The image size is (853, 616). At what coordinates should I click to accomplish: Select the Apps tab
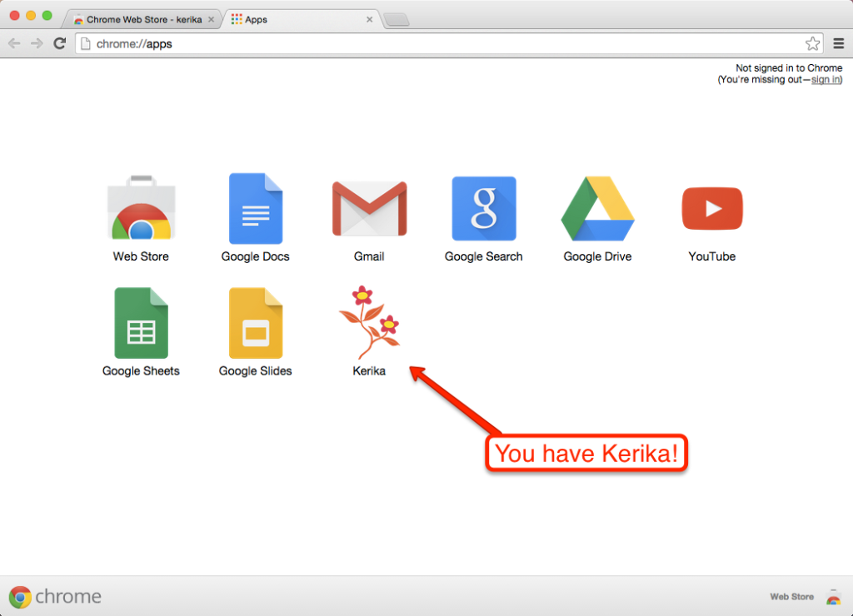[x=302, y=20]
